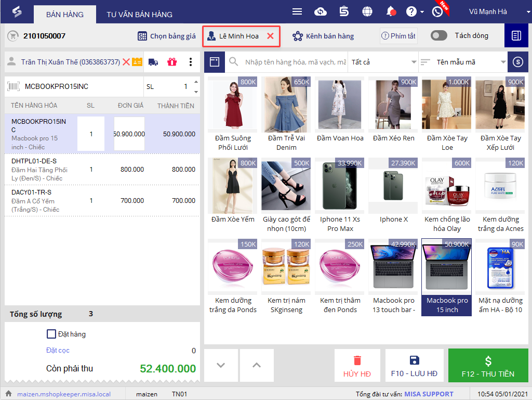532x400 pixels.
Task: Open Kênh bán hàng sales channel
Action: pyautogui.click(x=323, y=36)
